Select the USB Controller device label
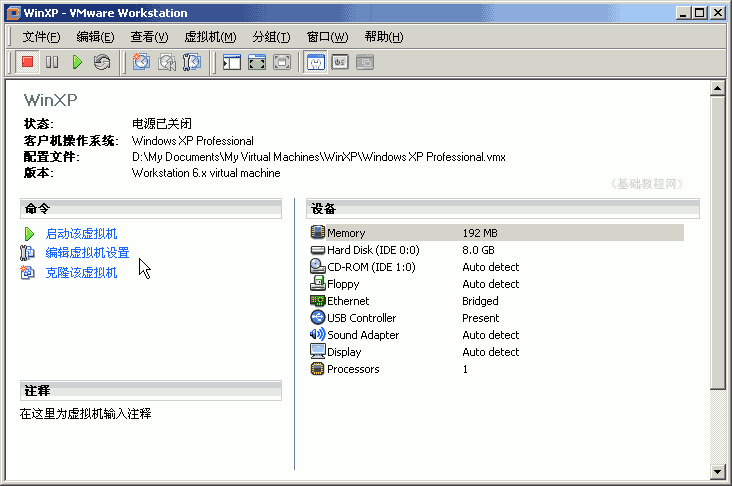The image size is (732, 486). point(361,318)
